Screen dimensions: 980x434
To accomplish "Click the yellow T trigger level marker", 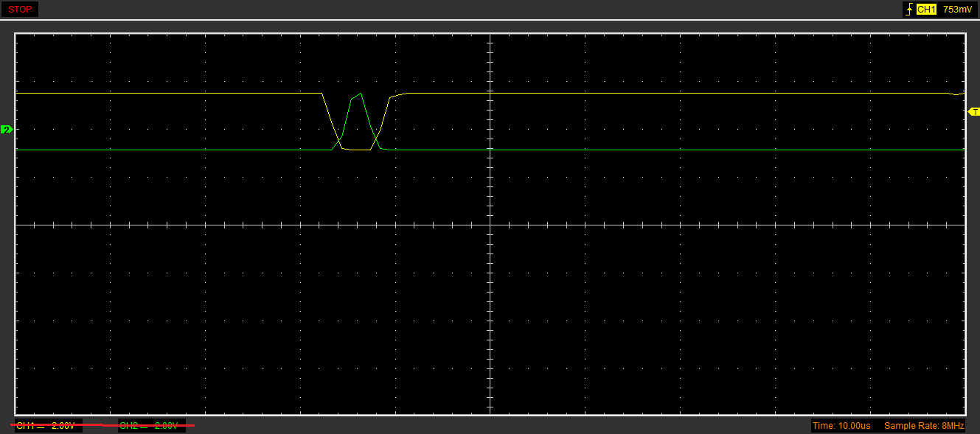I will [x=973, y=111].
